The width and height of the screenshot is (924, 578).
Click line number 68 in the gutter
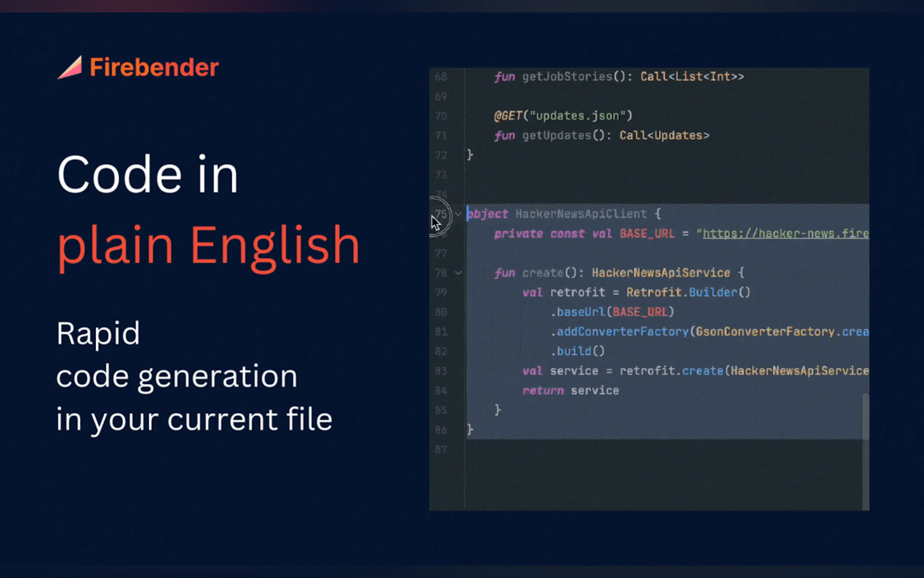441,77
